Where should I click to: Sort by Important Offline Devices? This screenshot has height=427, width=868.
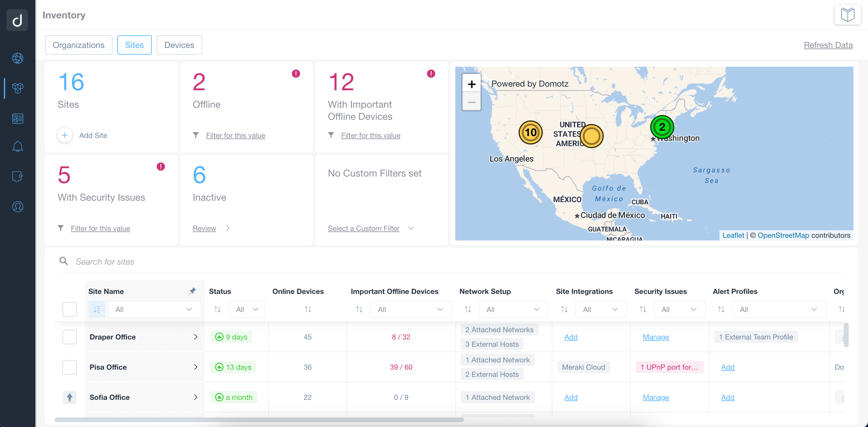[x=359, y=309]
